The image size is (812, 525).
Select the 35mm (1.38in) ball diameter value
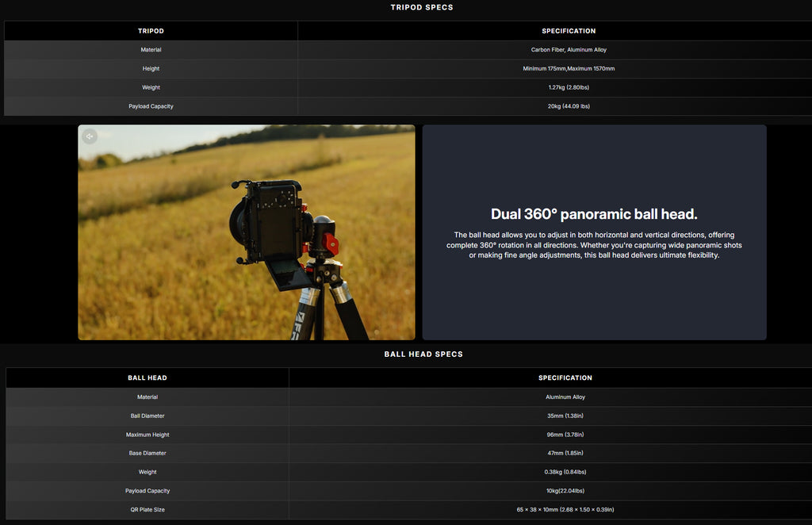565,416
